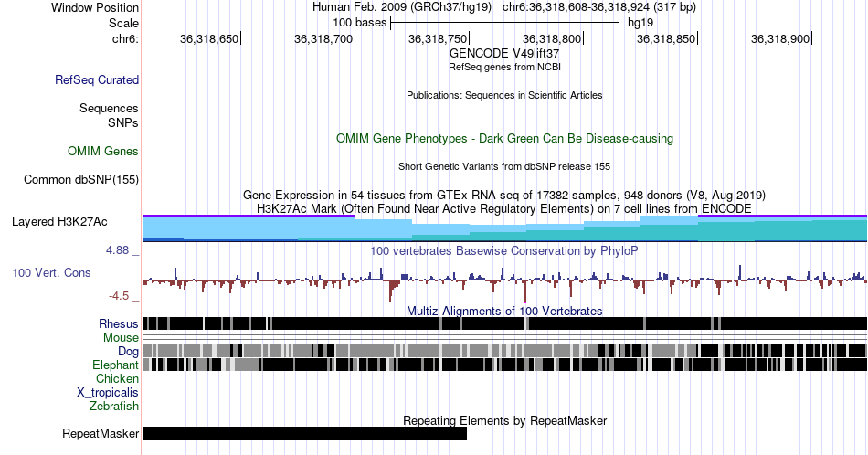Click the 4.88 PhyloP maximum value
Viewport: 868px width, 455px height.
[117, 250]
